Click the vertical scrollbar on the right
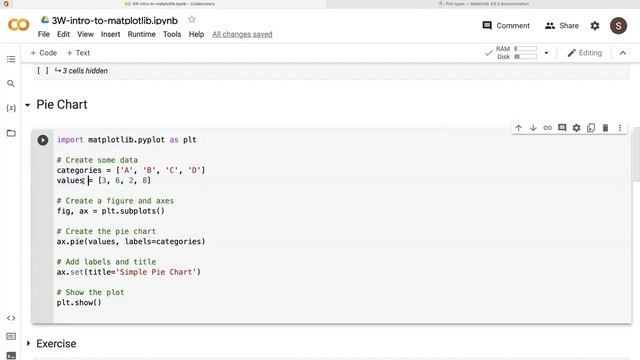Screen dimensions: 640x360 pyautogui.click(x=636, y=154)
